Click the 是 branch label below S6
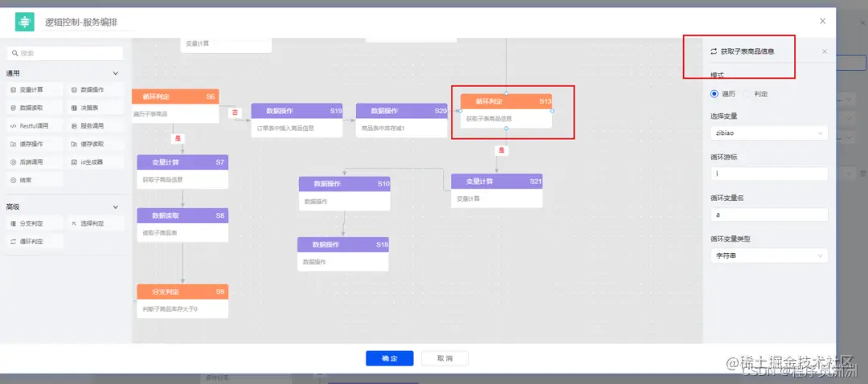The height and width of the screenshot is (384, 868). 178,138
